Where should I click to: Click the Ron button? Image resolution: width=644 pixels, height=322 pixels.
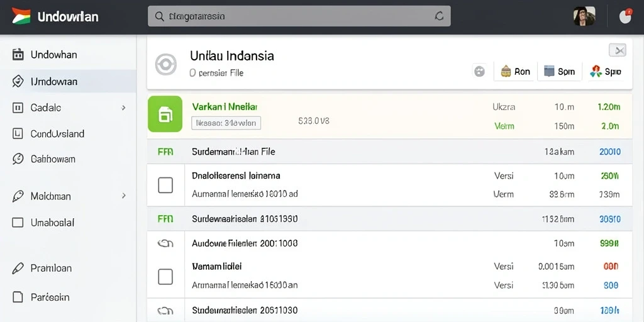[x=515, y=72]
